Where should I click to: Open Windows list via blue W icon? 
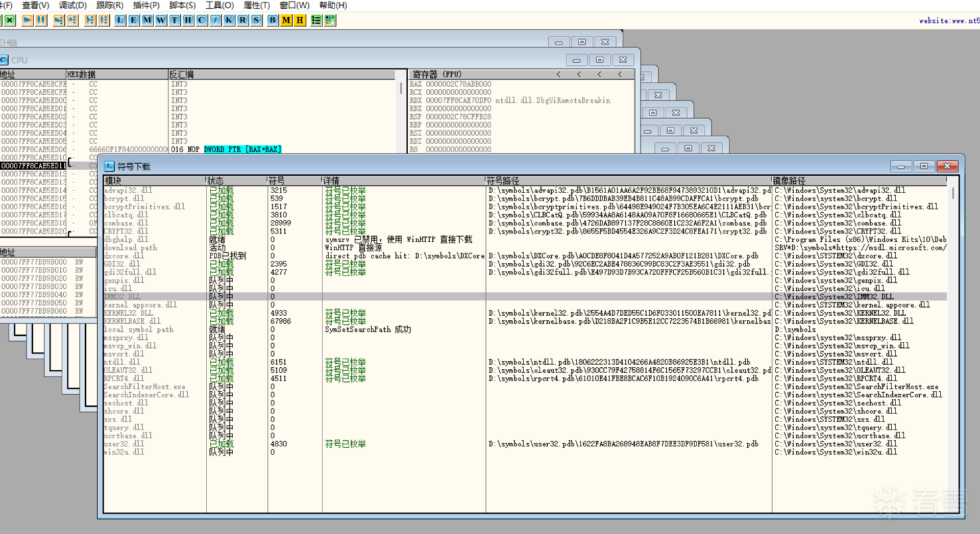[x=161, y=20]
